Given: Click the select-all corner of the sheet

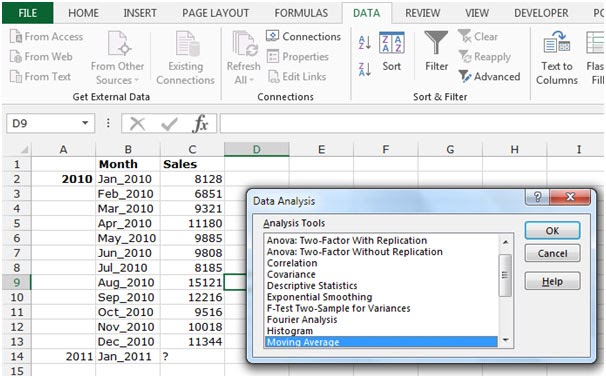Looking at the screenshot, I should (x=17, y=149).
